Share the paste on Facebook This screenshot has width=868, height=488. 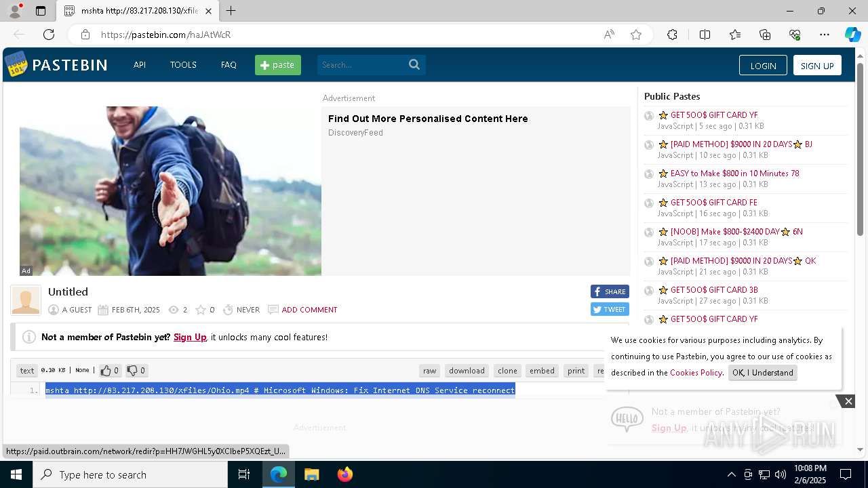610,291
